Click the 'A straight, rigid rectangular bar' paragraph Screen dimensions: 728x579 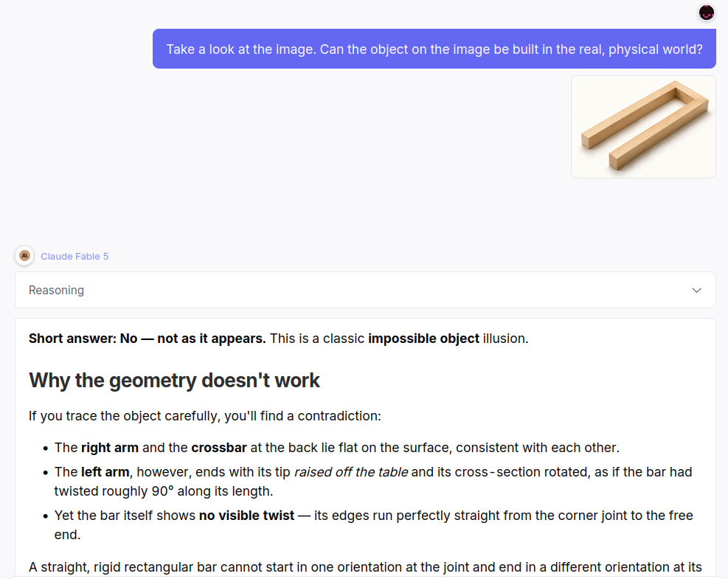click(365, 567)
